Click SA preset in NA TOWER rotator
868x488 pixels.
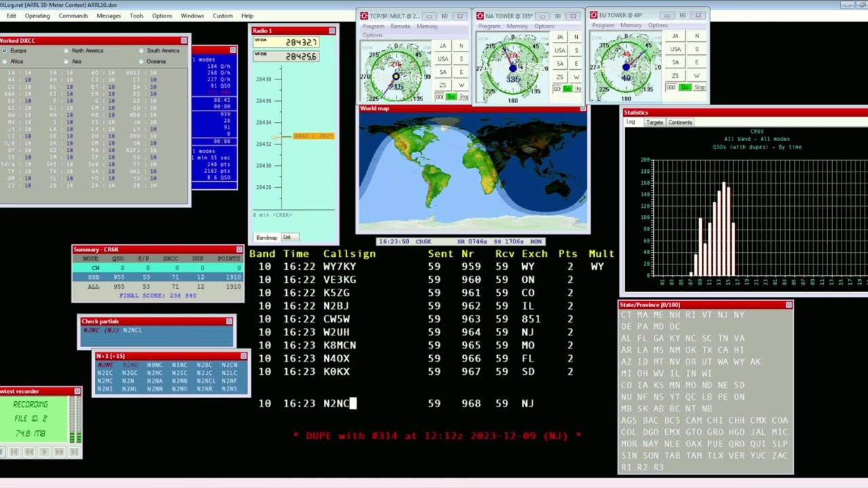pos(560,63)
